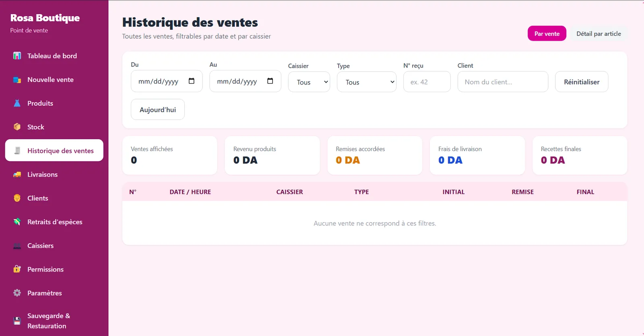Screen dimensions: 644x336
Task: Click the Historique des ventes receipt icon
Action: 17,150
